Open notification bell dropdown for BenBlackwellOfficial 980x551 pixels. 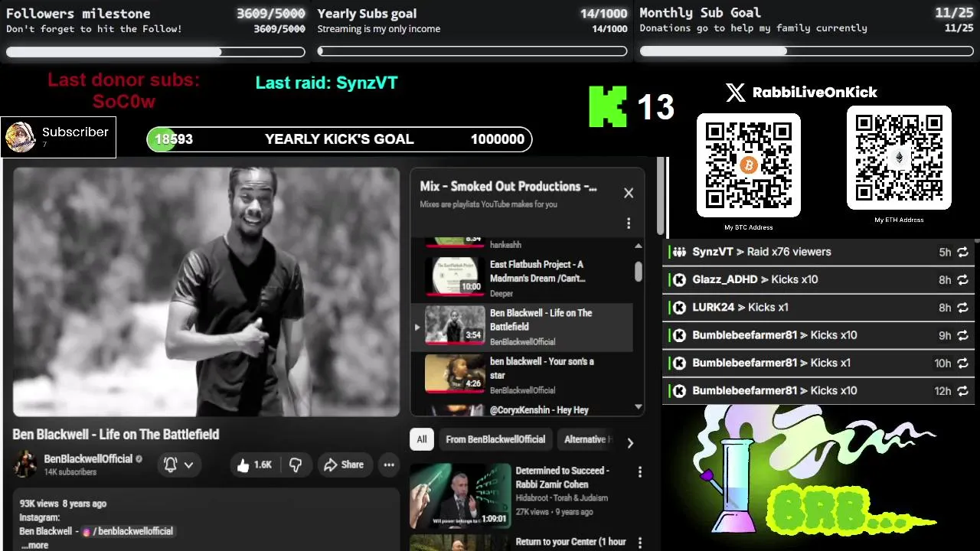[x=179, y=465]
